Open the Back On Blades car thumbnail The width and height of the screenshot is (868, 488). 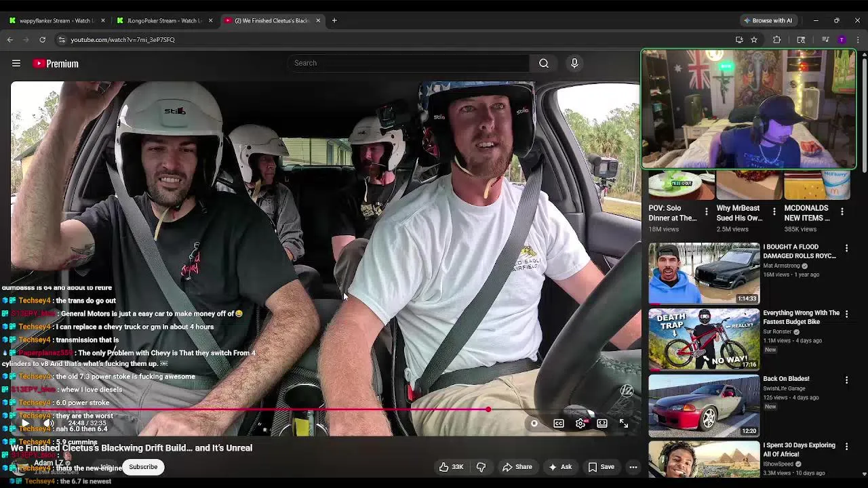pyautogui.click(x=704, y=405)
